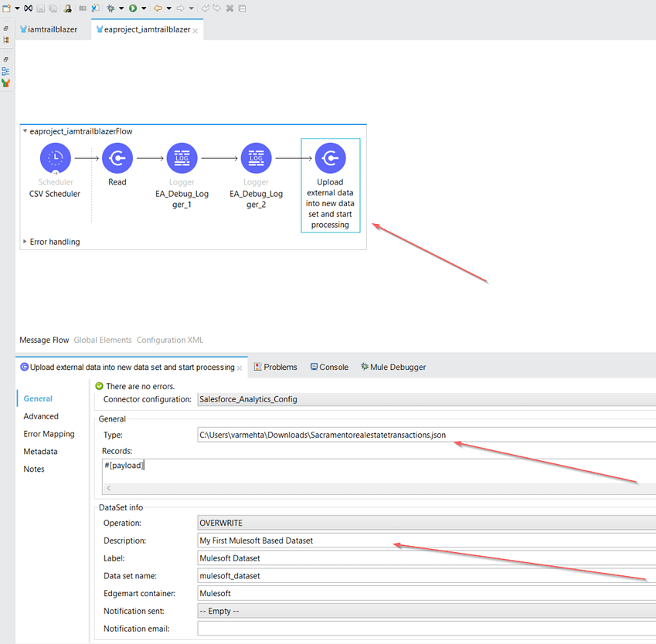Screen dimensions: 656x644
Task: Click the Description text field
Action: click(427, 541)
